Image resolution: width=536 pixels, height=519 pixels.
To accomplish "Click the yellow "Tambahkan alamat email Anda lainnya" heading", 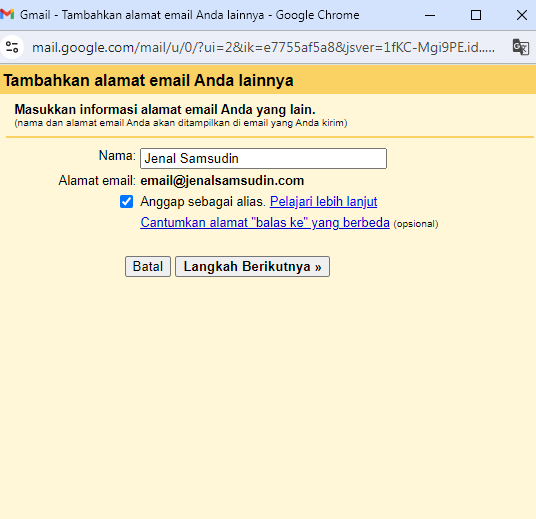I will (148, 80).
